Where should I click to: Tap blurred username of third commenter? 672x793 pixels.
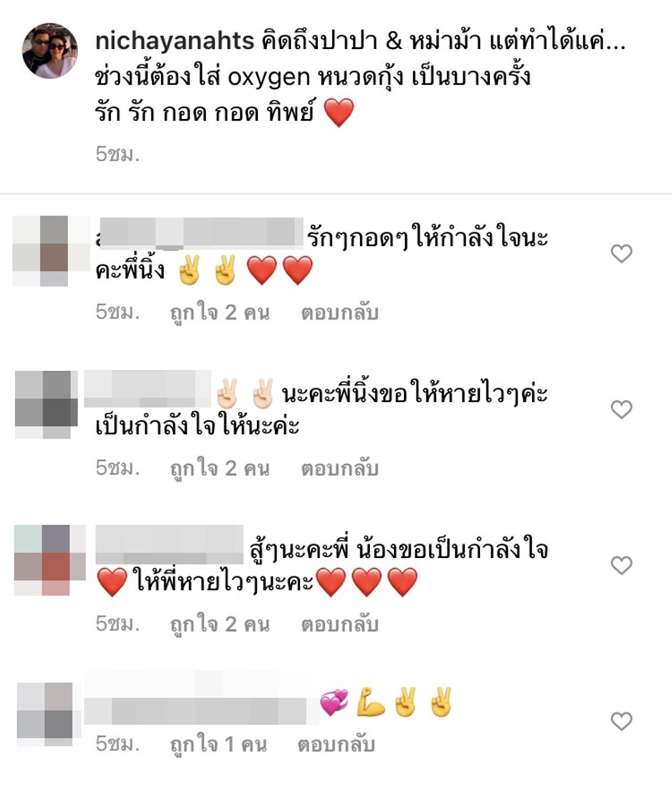point(170,544)
